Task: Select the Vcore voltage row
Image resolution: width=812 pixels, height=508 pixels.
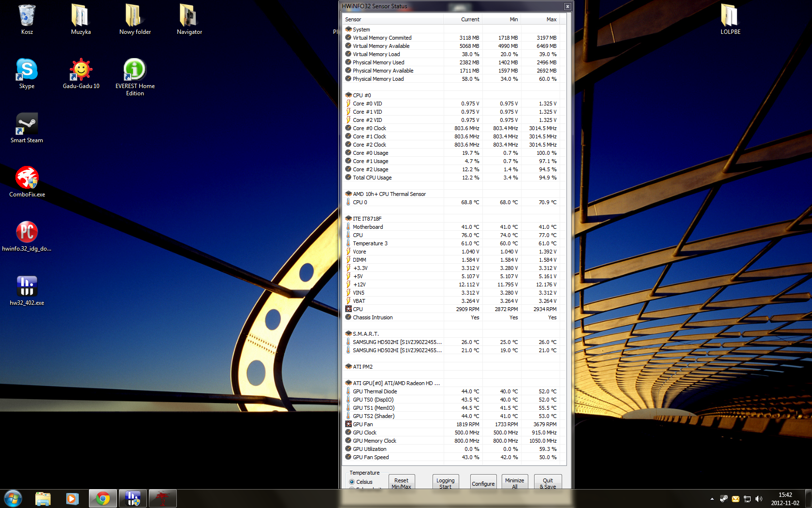Action: [451, 252]
